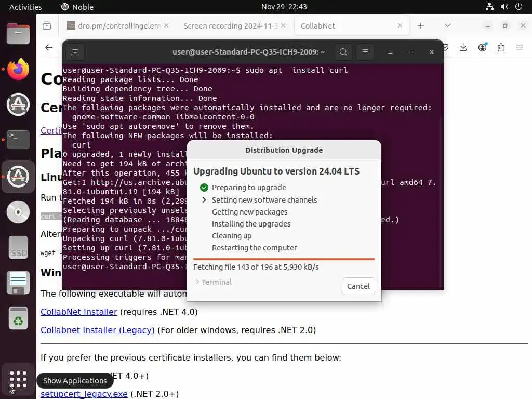The width and height of the screenshot is (532, 399).
Task: Select the active Software Updater dock icon
Action: (18, 177)
